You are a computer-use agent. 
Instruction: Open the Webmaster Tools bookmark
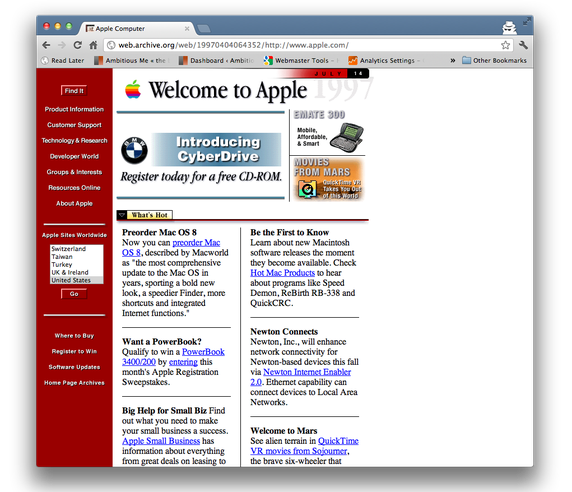[300, 61]
